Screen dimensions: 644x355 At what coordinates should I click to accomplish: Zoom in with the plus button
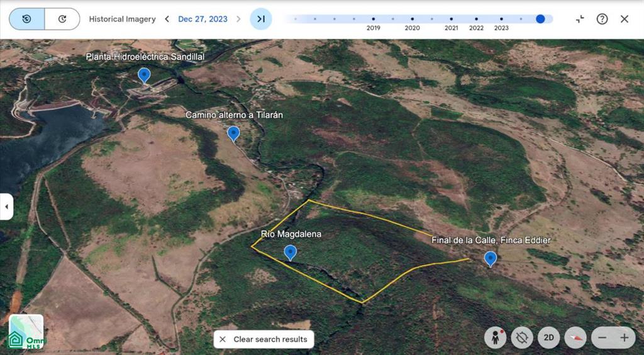(x=625, y=338)
